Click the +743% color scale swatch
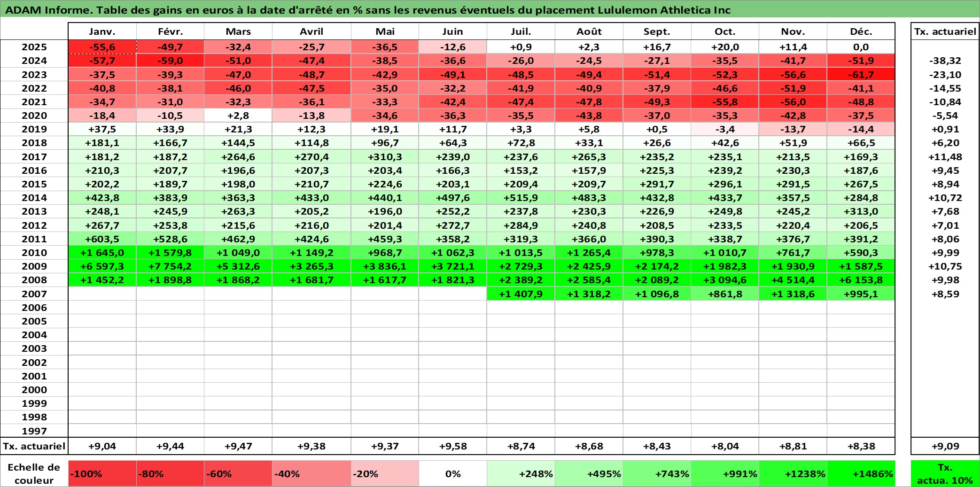980x487 pixels. point(657,473)
